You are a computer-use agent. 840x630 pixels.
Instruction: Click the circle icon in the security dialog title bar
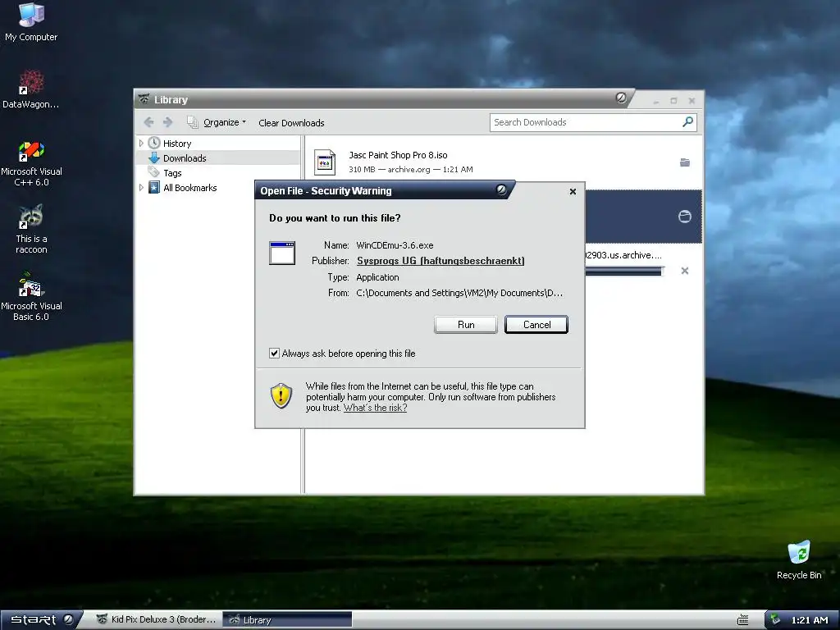tap(501, 189)
